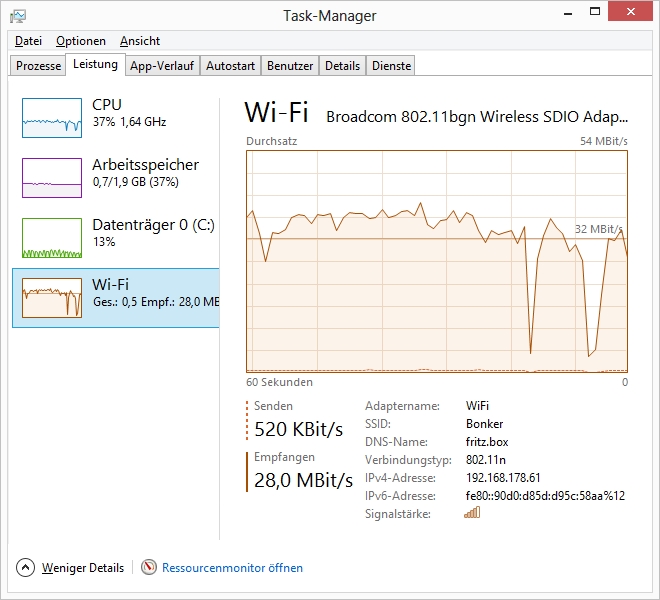The width and height of the screenshot is (660, 600).
Task: Open the Ressourcenmonitor öffnen link
Action: pyautogui.click(x=232, y=568)
